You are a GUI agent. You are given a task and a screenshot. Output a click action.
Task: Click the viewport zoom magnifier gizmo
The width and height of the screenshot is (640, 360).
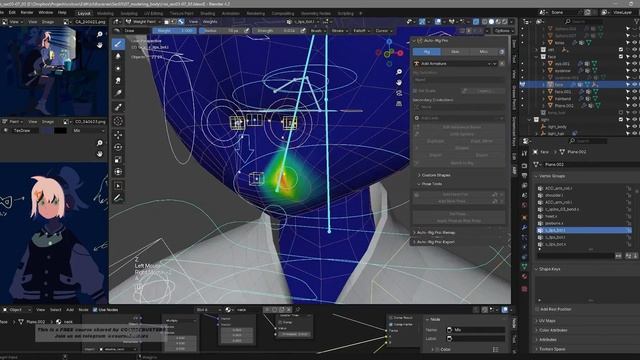399,72
